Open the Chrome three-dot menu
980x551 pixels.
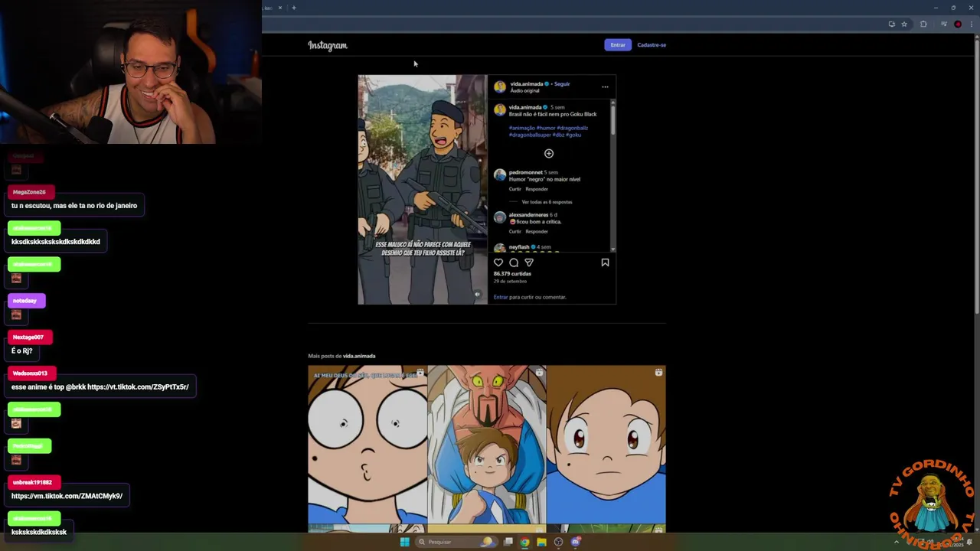pos(970,24)
